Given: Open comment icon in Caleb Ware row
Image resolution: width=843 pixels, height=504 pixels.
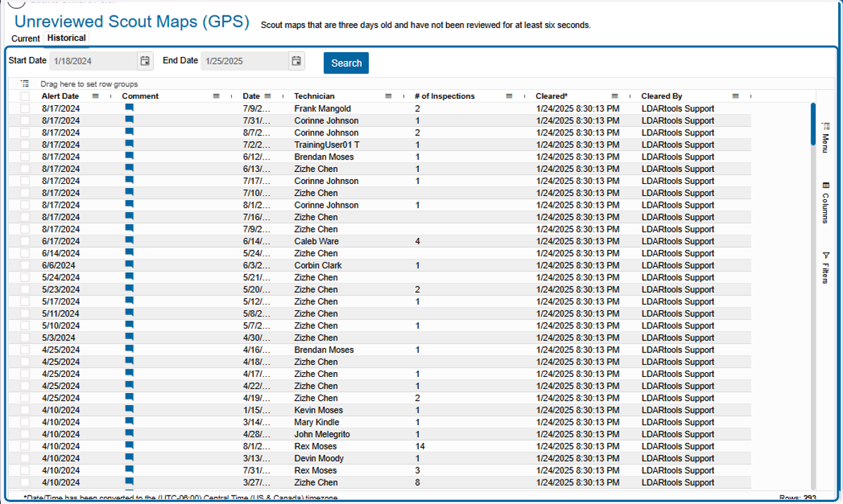Looking at the screenshot, I should [x=129, y=241].
